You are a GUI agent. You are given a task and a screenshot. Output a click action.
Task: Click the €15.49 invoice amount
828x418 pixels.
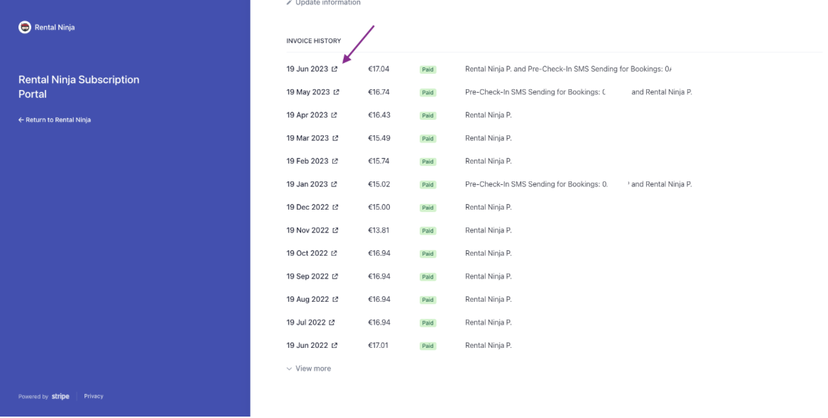(379, 138)
